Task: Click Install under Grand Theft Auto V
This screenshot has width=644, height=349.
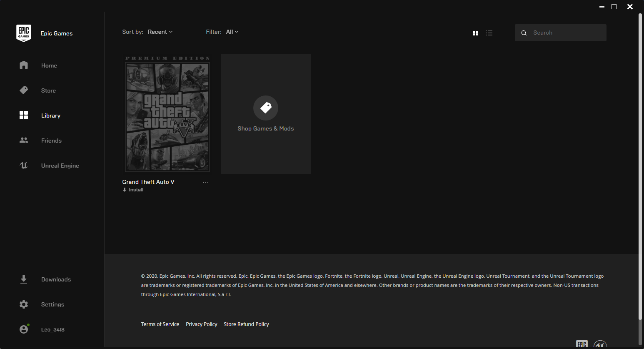Action: click(136, 190)
